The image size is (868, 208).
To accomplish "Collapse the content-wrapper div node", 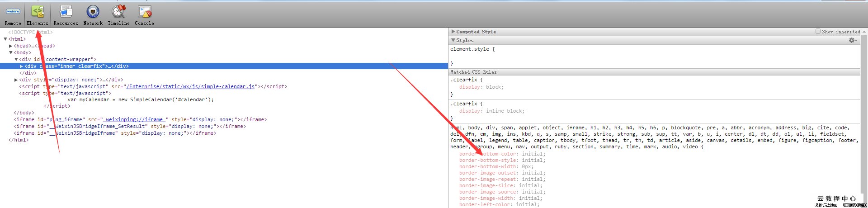I will [x=16, y=60].
